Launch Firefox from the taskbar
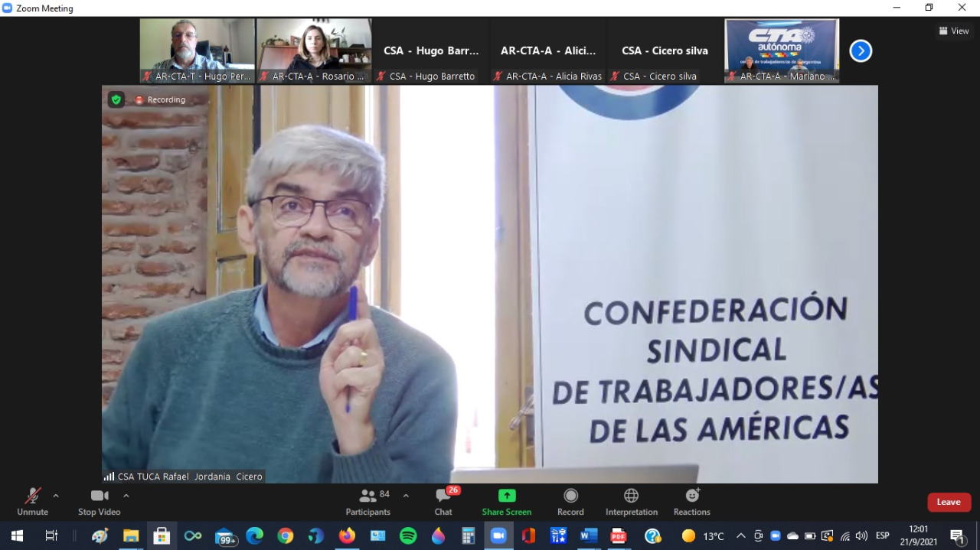This screenshot has height=550, width=980. click(347, 535)
